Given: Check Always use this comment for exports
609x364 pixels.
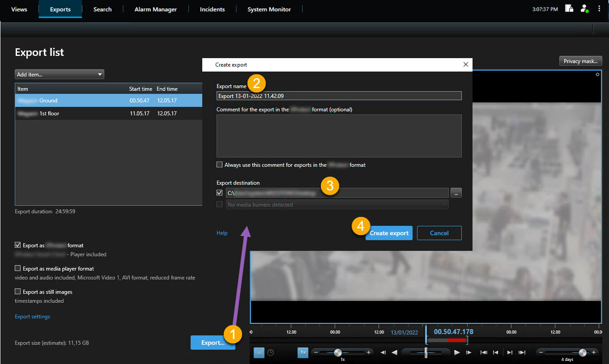Looking at the screenshot, I should (219, 165).
